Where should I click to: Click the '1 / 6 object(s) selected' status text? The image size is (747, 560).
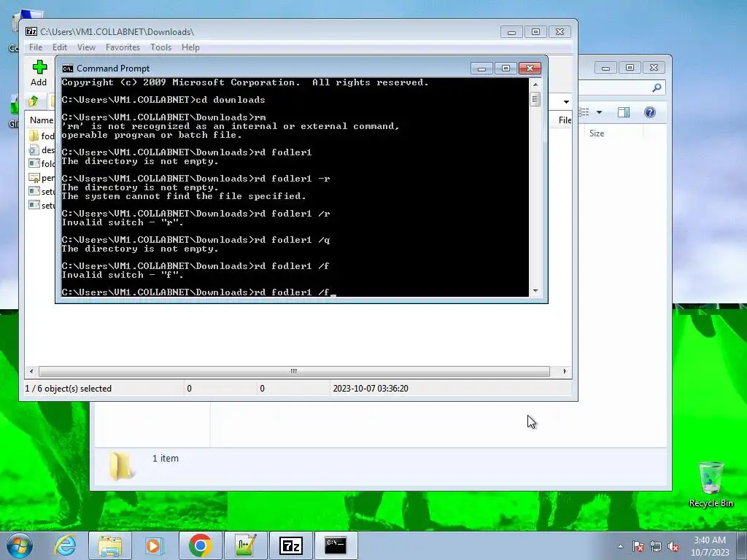click(x=68, y=389)
